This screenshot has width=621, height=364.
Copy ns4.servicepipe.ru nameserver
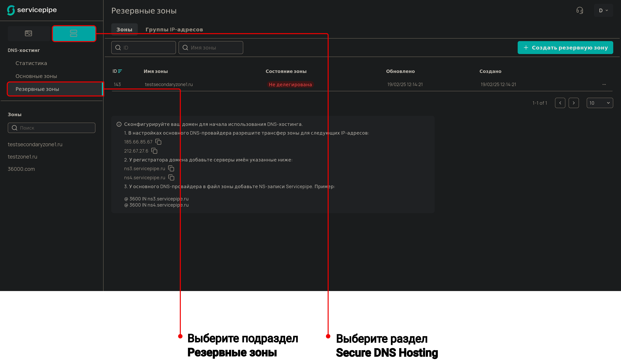pyautogui.click(x=171, y=177)
